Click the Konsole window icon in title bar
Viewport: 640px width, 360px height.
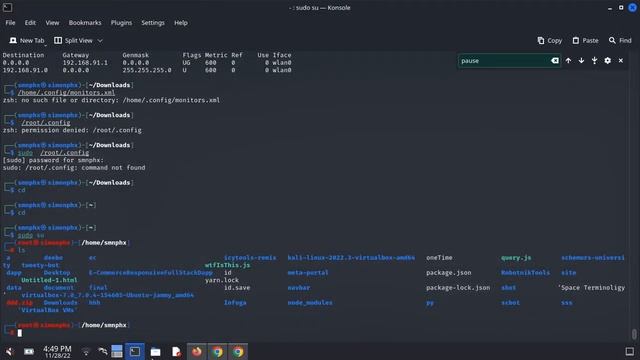(7, 7)
